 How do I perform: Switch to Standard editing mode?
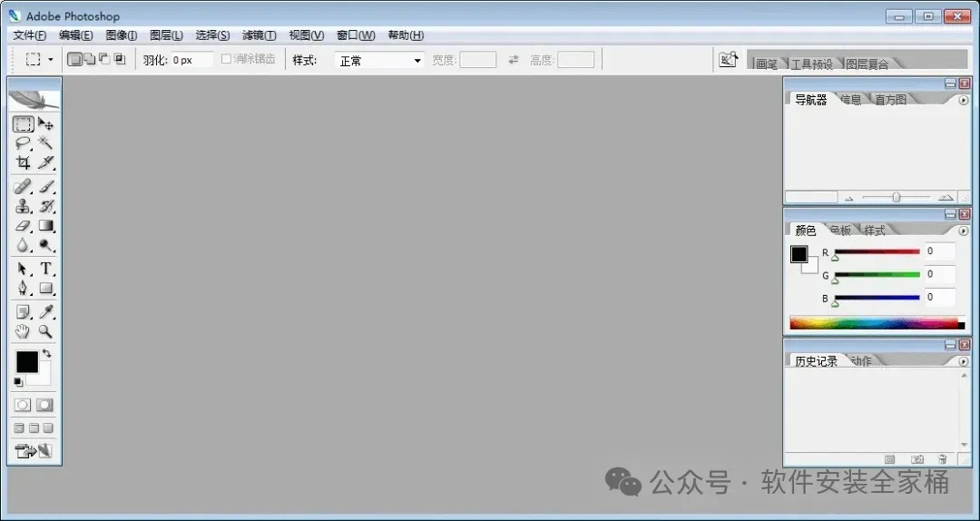23,405
